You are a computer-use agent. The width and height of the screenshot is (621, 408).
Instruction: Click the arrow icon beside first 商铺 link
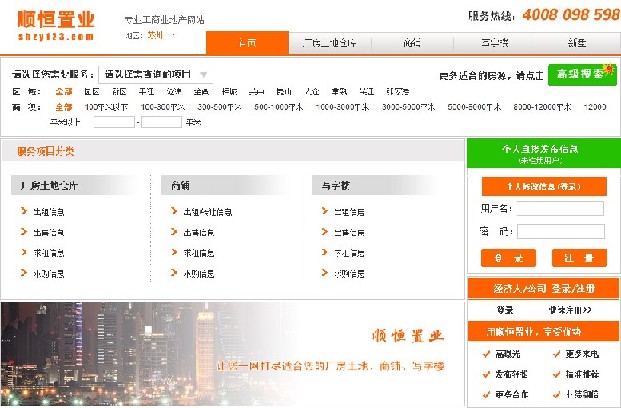pyautogui.click(x=173, y=212)
